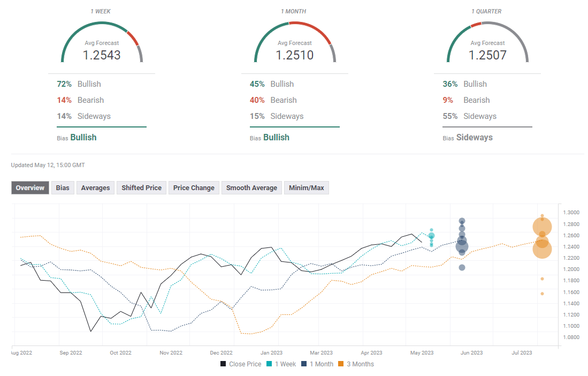Click the 1 Month gauge showing 1.2510
Screen dimensions: 588x376
click(294, 46)
